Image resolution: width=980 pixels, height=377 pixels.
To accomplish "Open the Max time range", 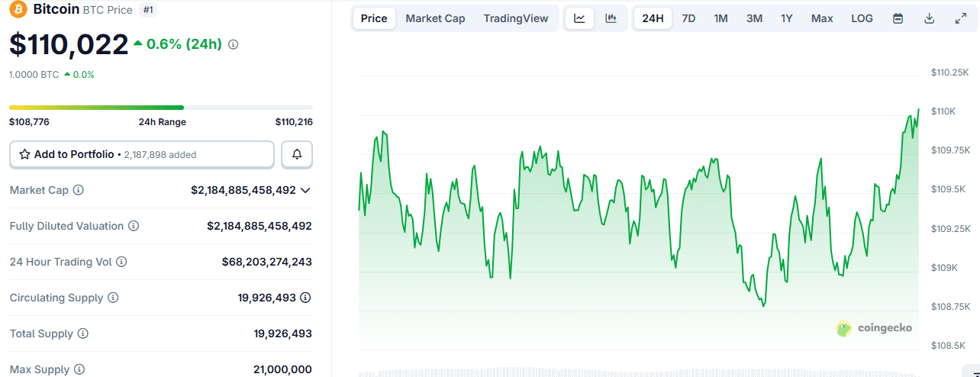I will pos(822,18).
